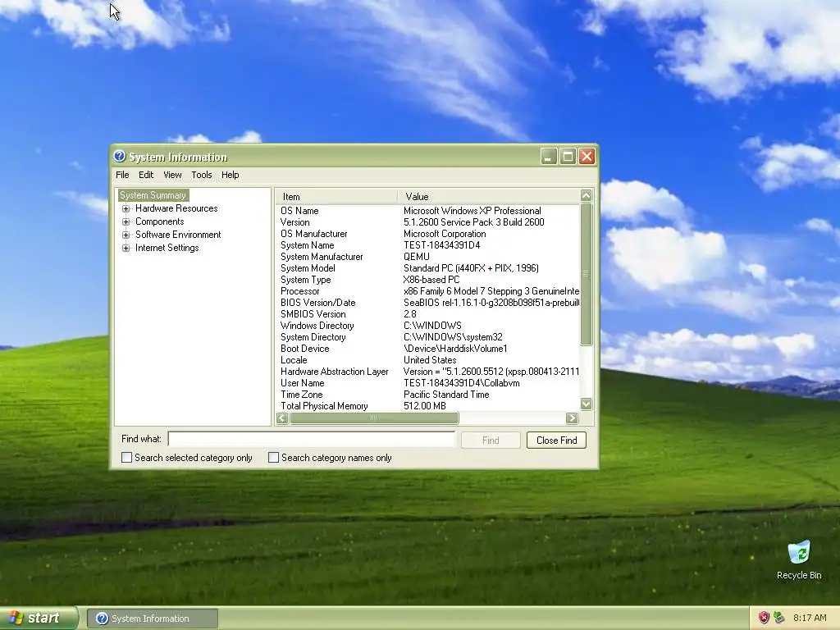Screen dimensions: 840x630
Task: Select the Hardware Resources tree label
Action: click(x=176, y=208)
